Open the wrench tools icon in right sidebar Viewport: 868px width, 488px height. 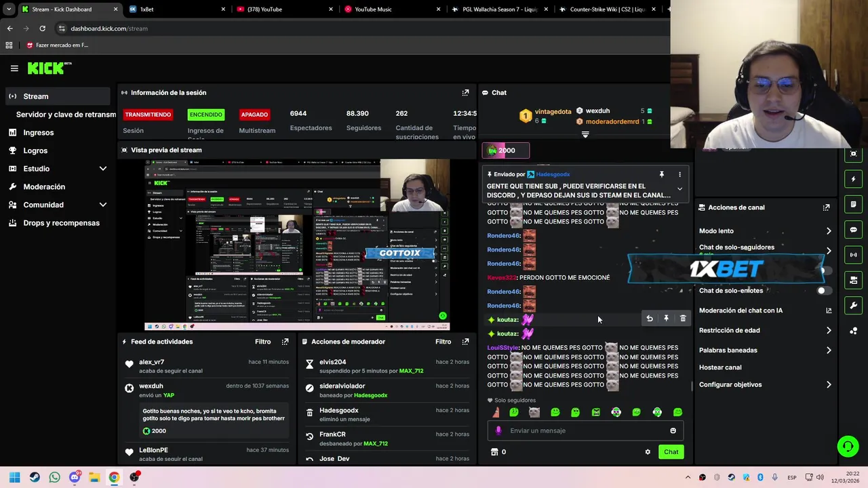(854, 305)
